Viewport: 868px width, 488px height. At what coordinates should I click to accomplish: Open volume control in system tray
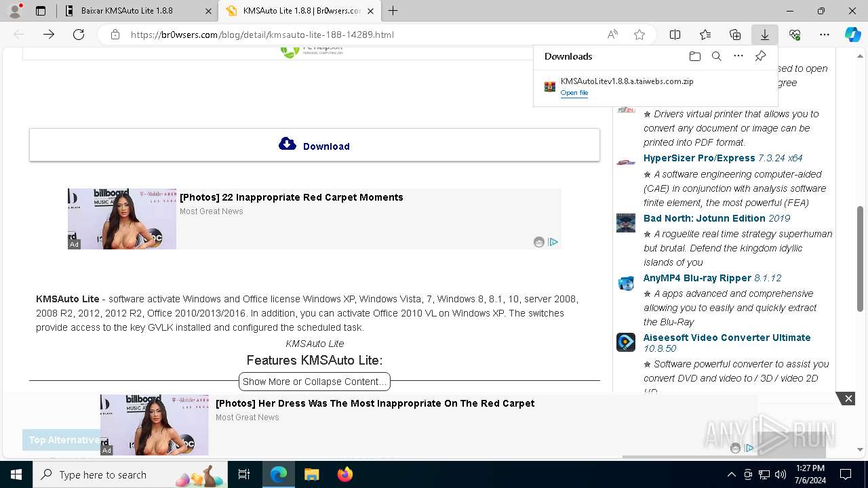tap(781, 474)
